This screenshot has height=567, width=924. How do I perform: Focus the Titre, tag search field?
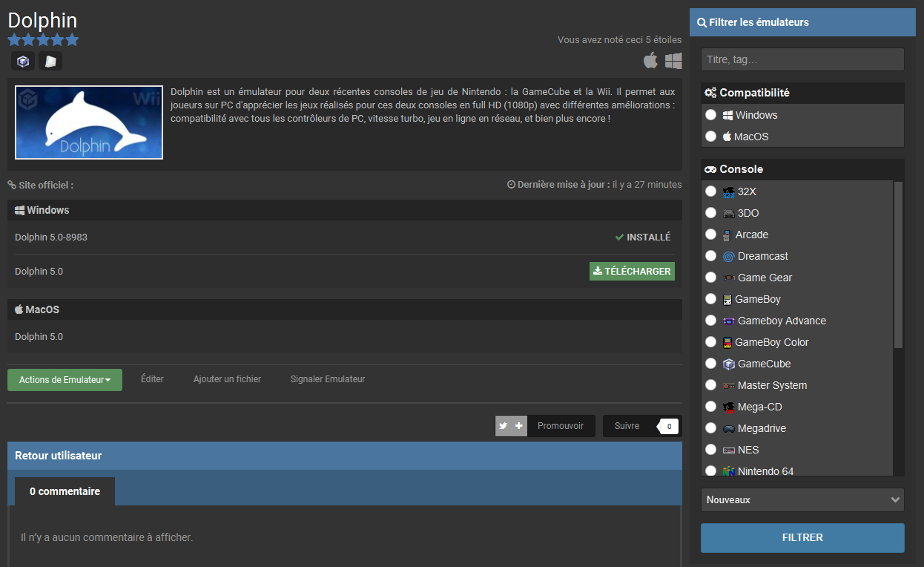(x=802, y=59)
